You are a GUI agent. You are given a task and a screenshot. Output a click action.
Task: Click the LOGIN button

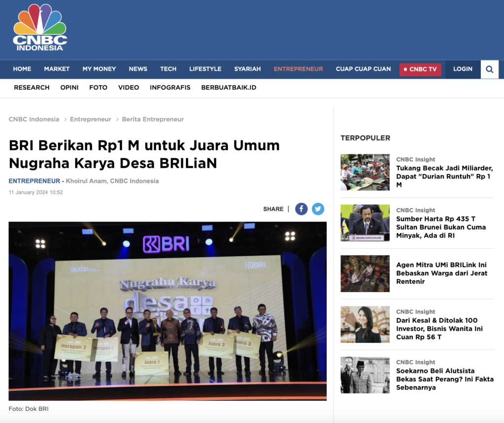pos(463,69)
